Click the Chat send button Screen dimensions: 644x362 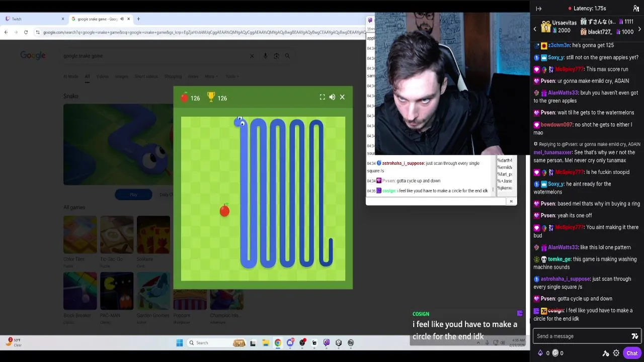click(x=632, y=353)
